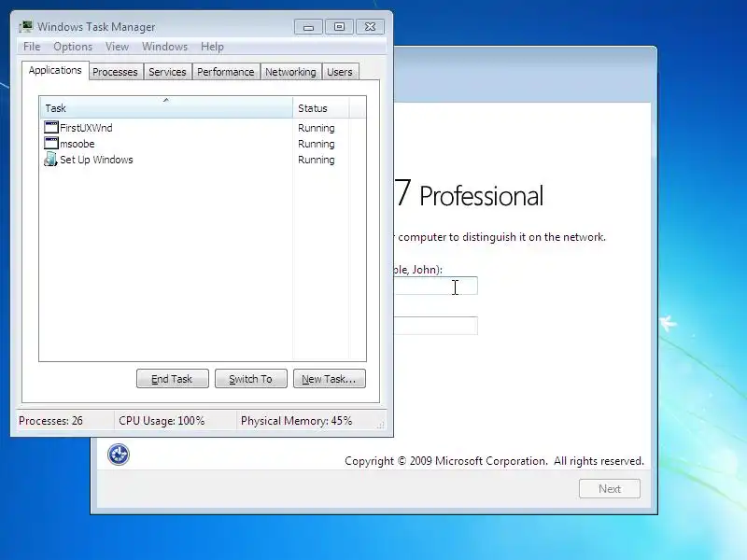The height and width of the screenshot is (560, 747).
Task: Sort by the Task column header
Action: coord(166,108)
